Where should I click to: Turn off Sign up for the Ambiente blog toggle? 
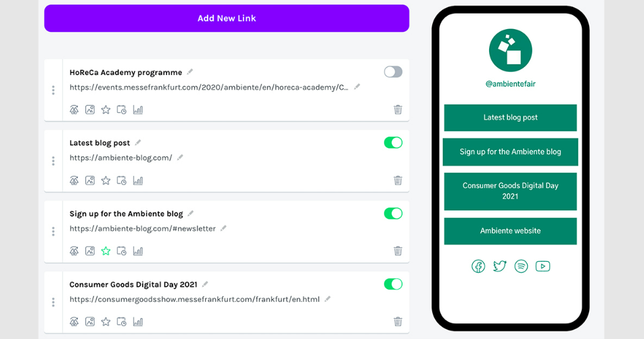pyautogui.click(x=393, y=213)
